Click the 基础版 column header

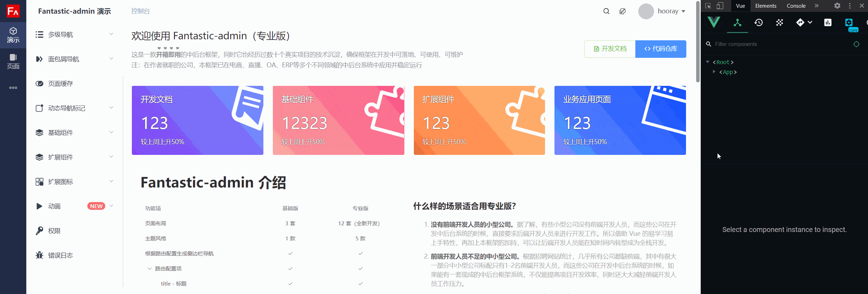(x=290, y=208)
